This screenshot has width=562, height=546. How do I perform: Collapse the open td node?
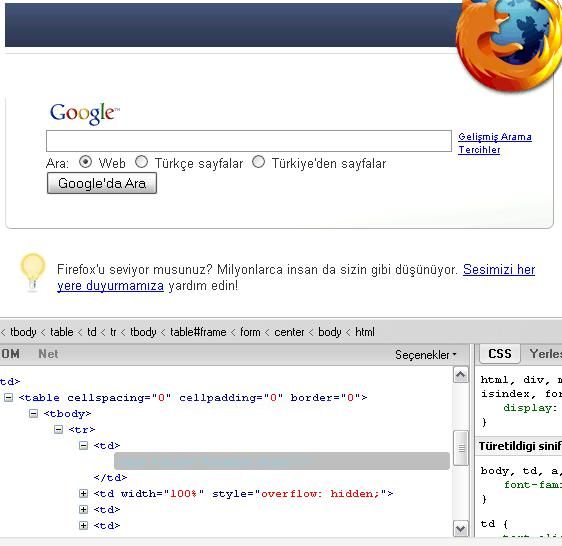(83, 445)
